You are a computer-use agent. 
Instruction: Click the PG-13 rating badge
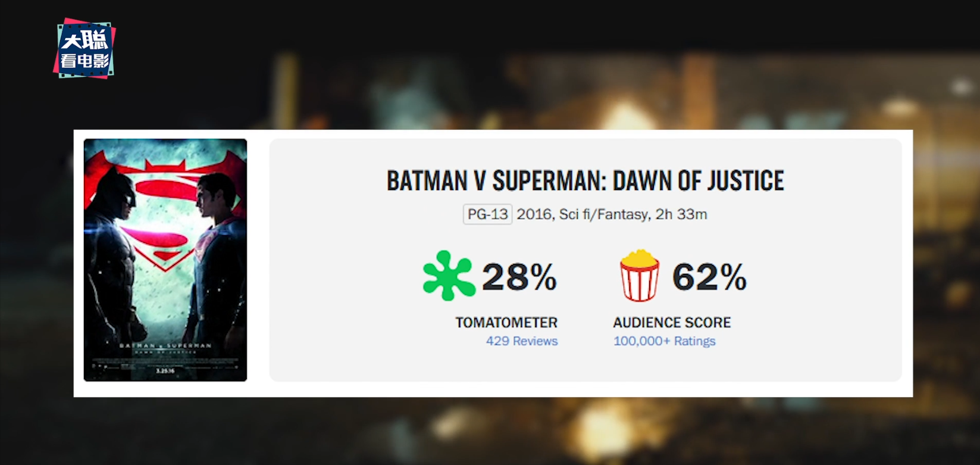tap(487, 214)
